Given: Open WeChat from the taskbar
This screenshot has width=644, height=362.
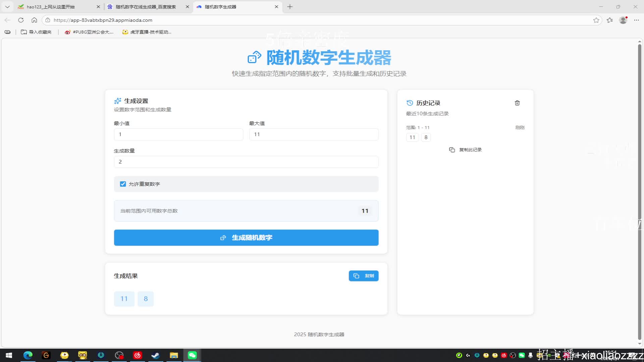Looking at the screenshot, I should (x=192, y=355).
